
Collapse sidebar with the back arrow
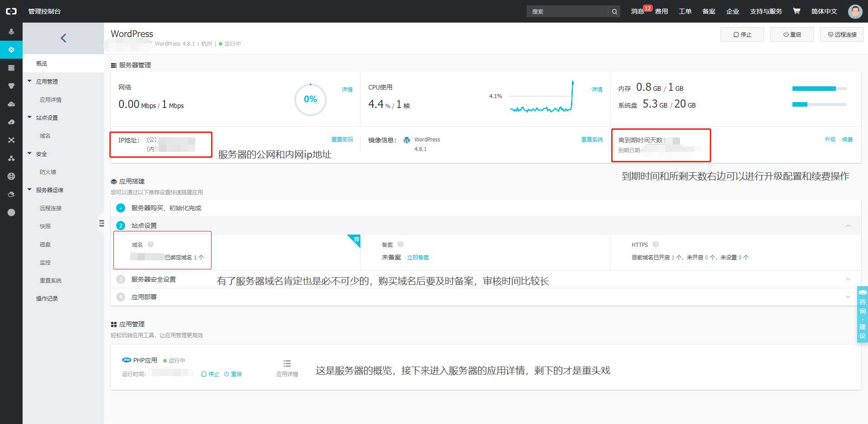tap(63, 38)
